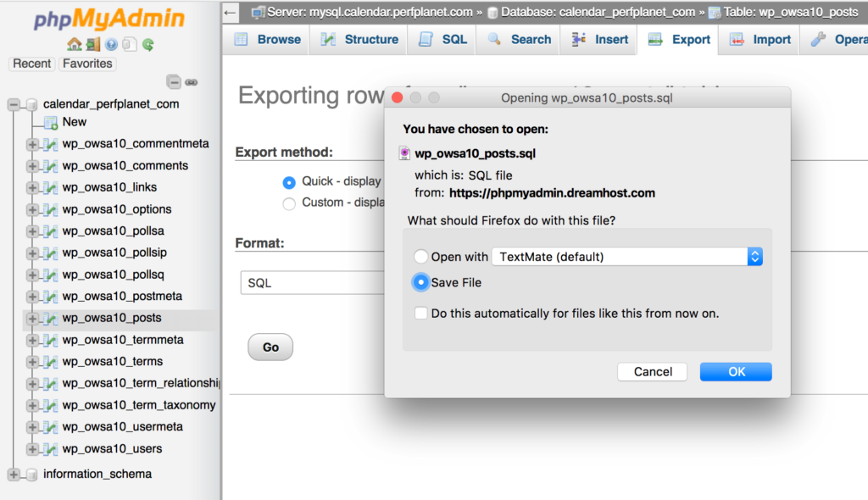Screen dimensions: 868x500
Task: Open the SQL format dropdown
Action: pyautogui.click(x=312, y=283)
